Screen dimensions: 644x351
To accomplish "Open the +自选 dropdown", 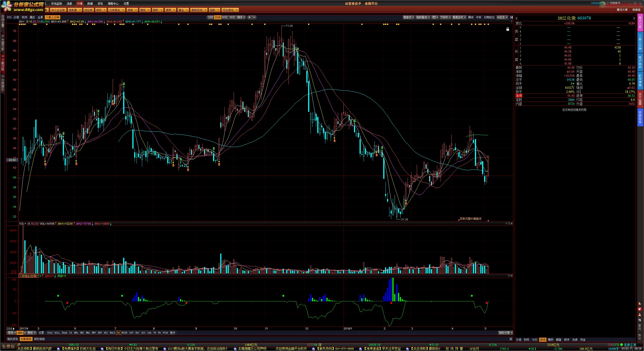I will point(502,17).
